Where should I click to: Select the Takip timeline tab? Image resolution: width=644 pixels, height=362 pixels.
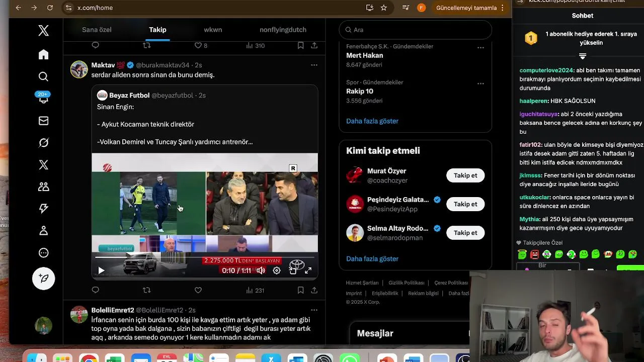(x=157, y=30)
